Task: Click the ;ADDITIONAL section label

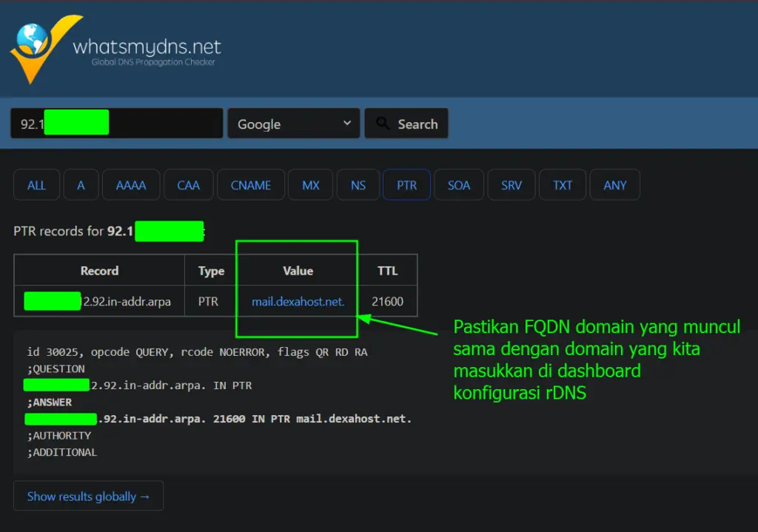Action: (x=62, y=452)
